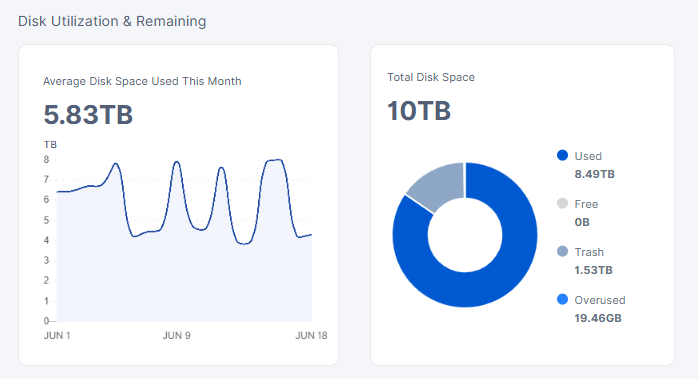Click the Disk Utilization & Remaining heading
This screenshot has width=698, height=379.
coord(112,21)
